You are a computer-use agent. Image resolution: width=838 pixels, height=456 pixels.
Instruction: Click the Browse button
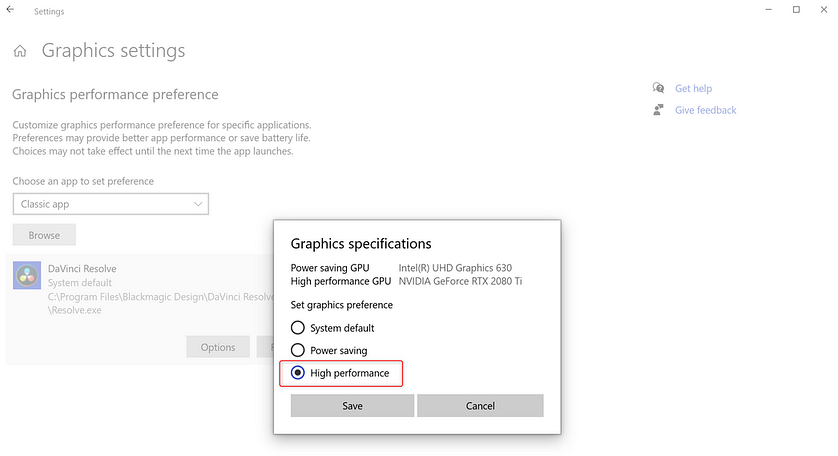tap(44, 235)
